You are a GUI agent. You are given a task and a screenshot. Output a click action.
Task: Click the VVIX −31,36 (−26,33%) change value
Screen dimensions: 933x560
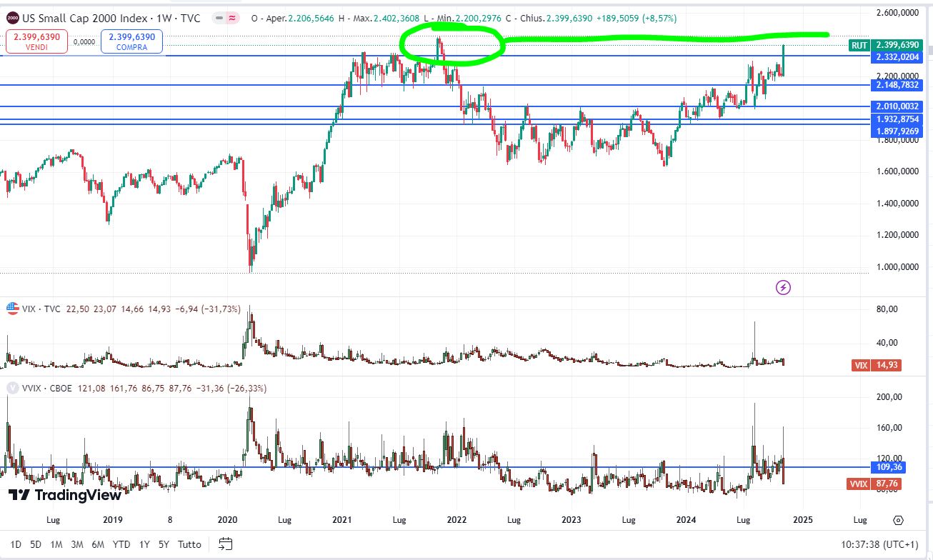[231, 389]
